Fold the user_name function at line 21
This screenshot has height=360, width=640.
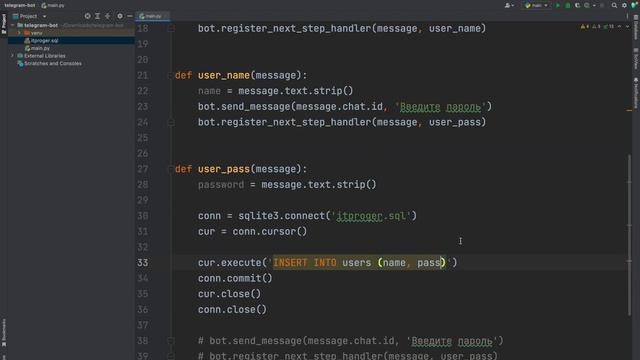coord(171,76)
